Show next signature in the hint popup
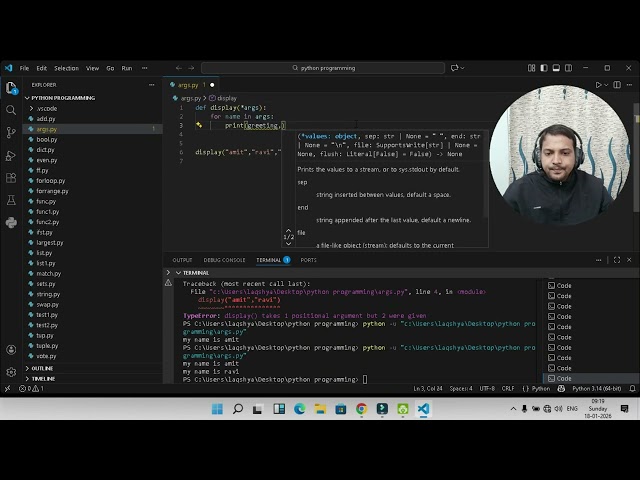 (x=289, y=244)
